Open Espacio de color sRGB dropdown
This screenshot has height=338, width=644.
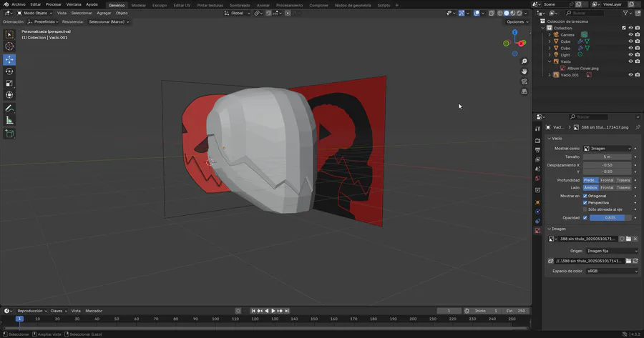tap(613, 271)
